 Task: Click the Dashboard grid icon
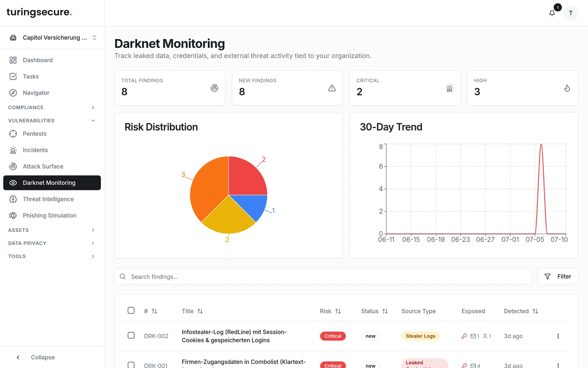[13, 60]
